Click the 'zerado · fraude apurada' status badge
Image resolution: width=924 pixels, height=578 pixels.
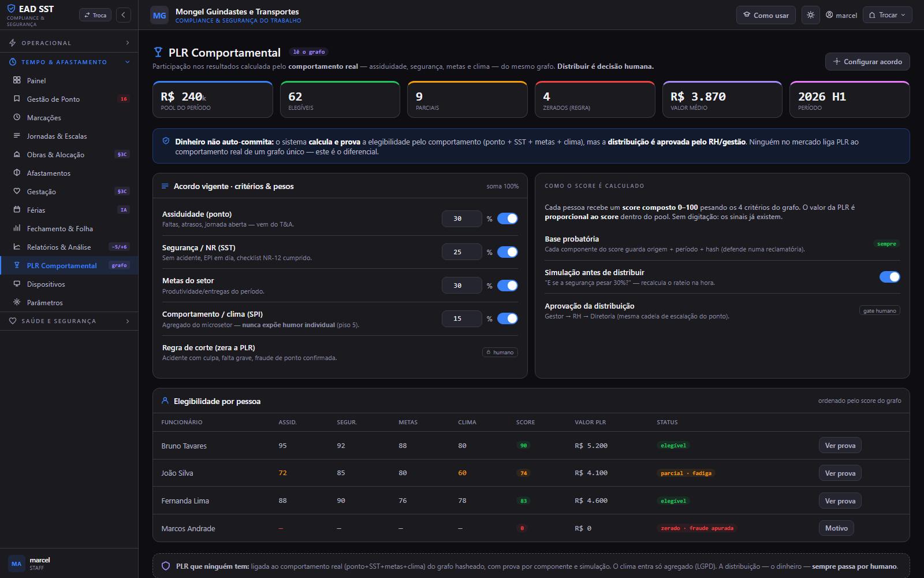tap(697, 528)
